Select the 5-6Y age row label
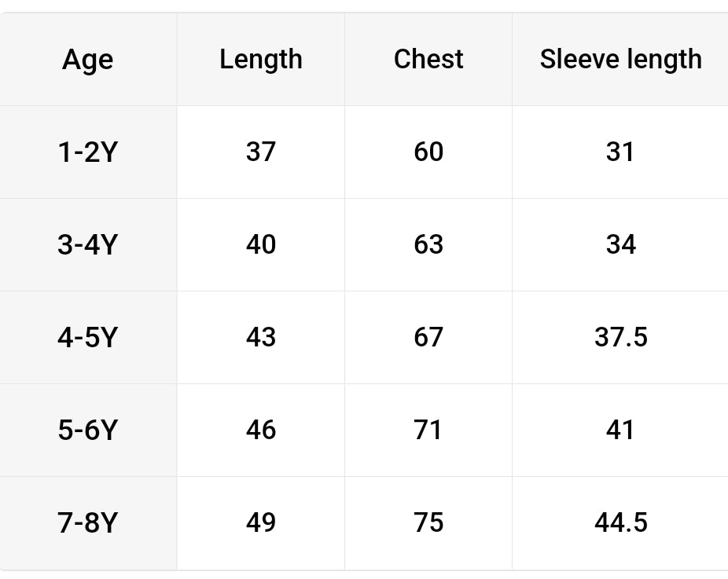The width and height of the screenshot is (728, 579). tap(87, 430)
